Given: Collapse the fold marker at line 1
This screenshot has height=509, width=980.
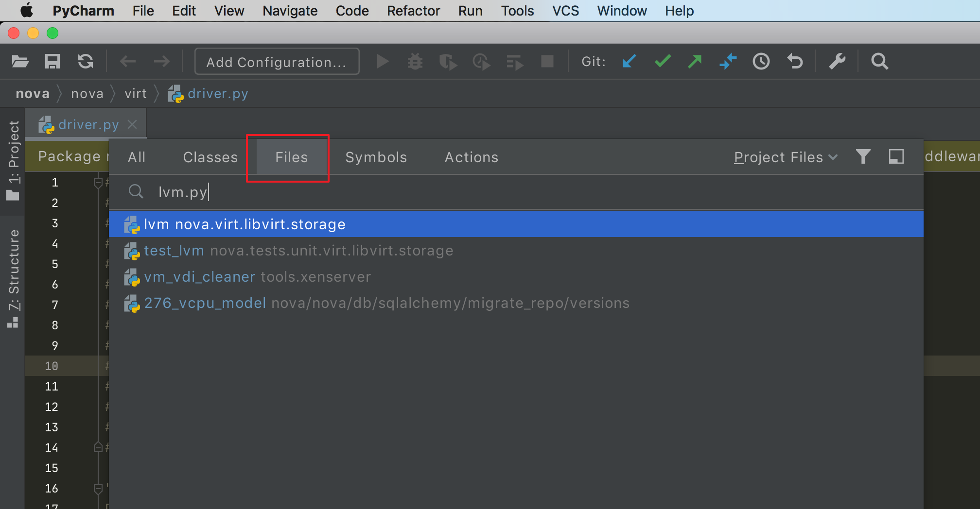Looking at the screenshot, I should click(x=98, y=183).
